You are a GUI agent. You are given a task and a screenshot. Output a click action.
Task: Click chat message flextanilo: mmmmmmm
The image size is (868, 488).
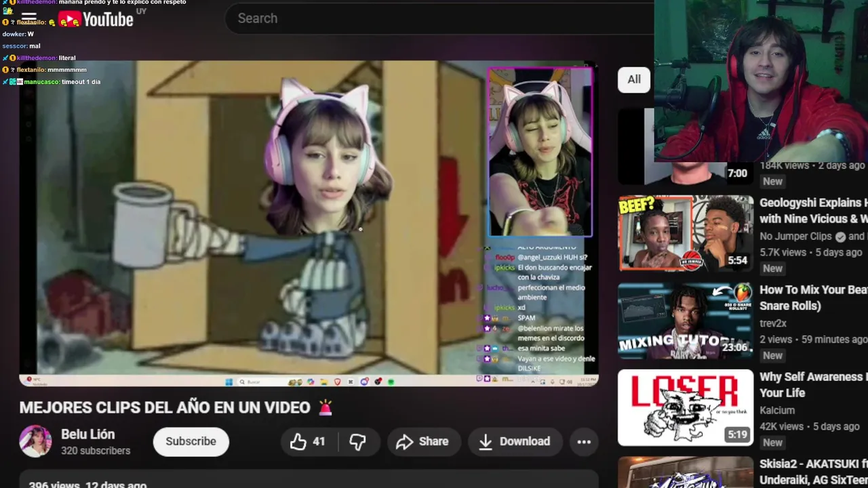(x=45, y=70)
